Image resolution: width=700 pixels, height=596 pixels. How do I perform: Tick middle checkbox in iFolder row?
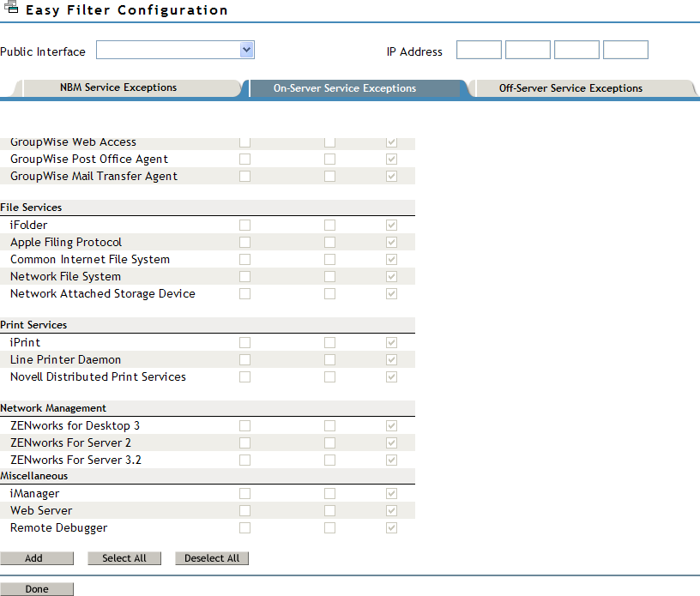click(330, 225)
